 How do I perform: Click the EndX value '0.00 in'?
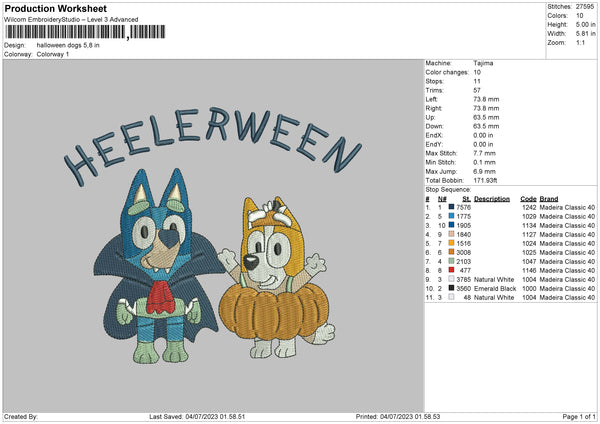pyautogui.click(x=483, y=135)
